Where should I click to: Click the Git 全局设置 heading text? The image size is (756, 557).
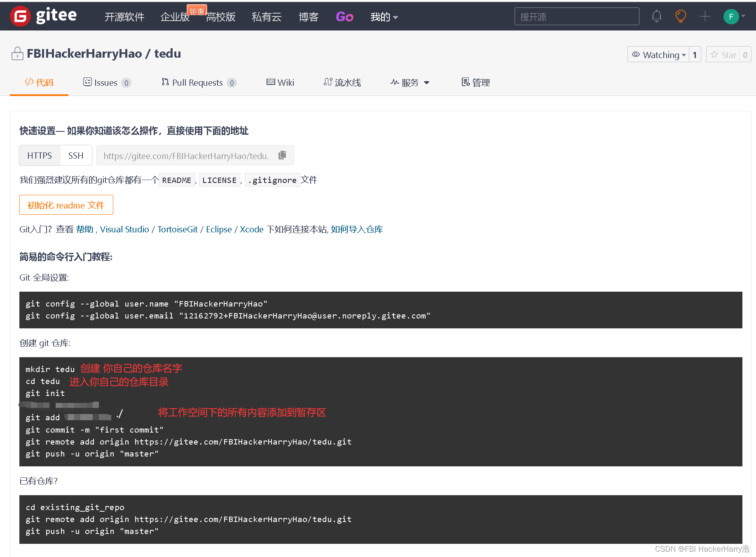[44, 277]
